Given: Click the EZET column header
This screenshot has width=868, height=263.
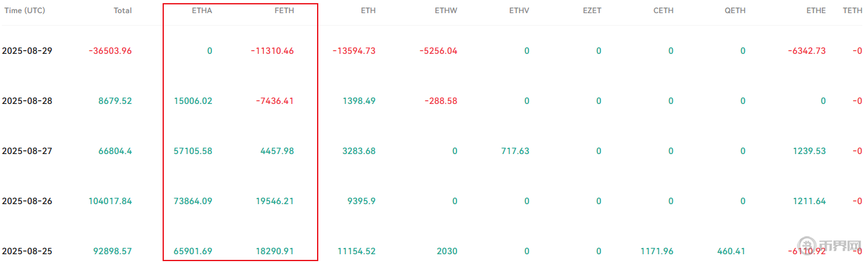Looking at the screenshot, I should 591,11.
